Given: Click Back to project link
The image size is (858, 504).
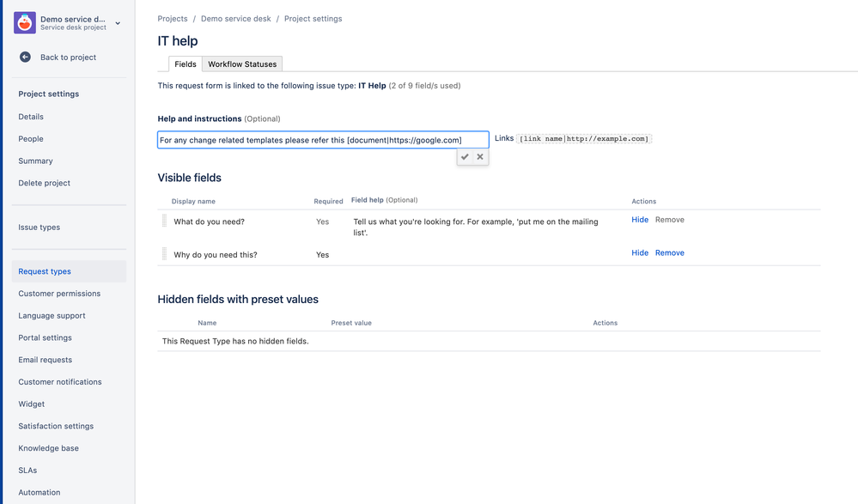Looking at the screenshot, I should 68,58.
